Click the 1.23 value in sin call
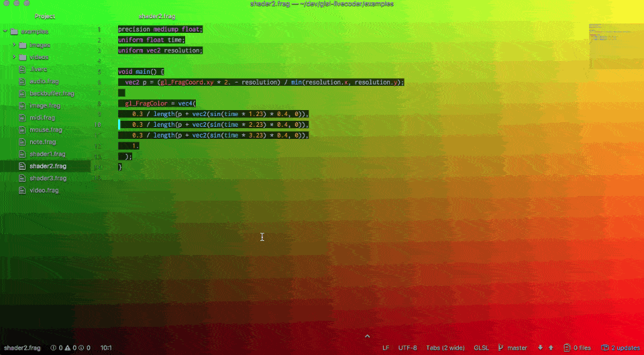This screenshot has width=644, height=355. [x=256, y=114]
